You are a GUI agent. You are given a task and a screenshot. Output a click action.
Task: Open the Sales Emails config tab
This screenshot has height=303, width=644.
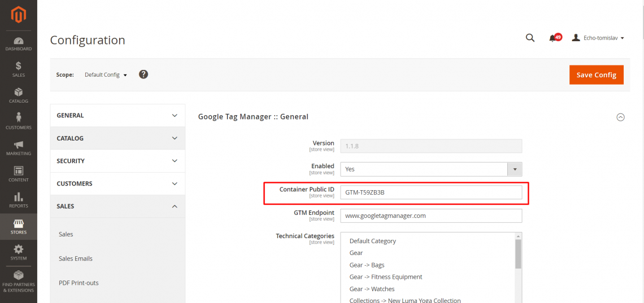[x=76, y=258]
